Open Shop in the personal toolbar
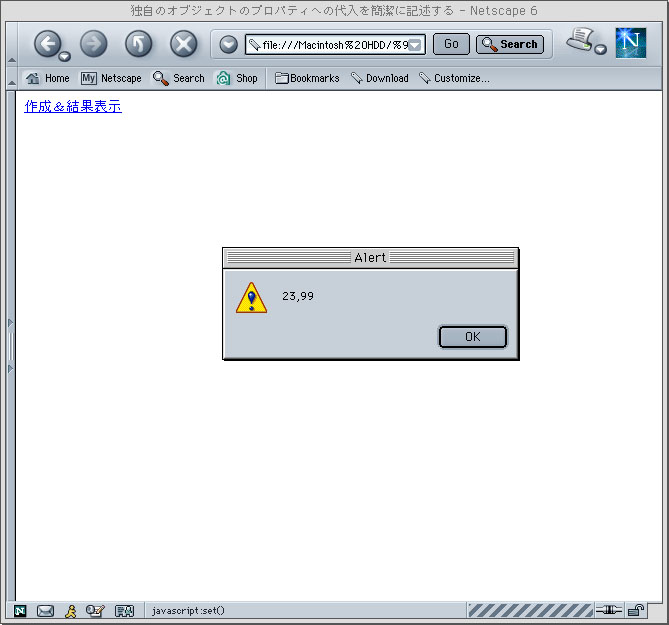The image size is (669, 625). coord(236,78)
